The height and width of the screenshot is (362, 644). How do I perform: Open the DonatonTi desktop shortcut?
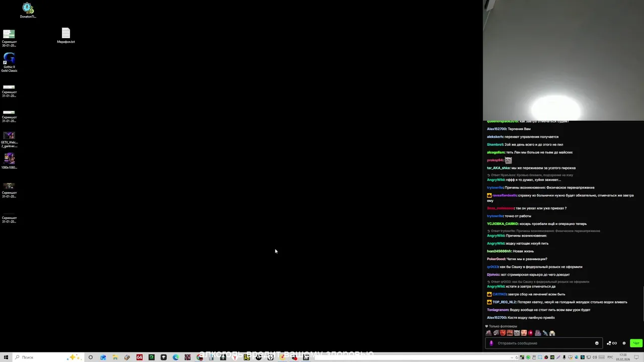click(x=28, y=10)
